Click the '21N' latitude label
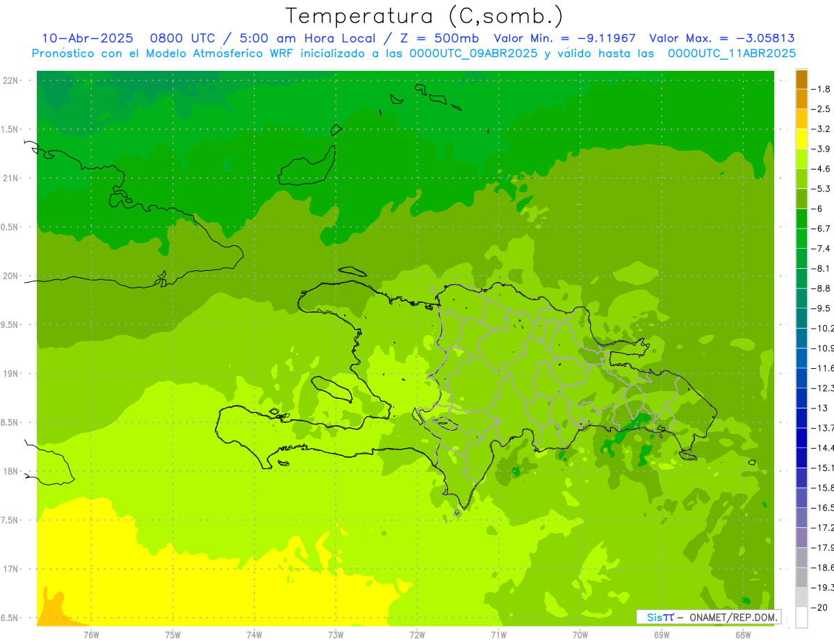 pos(12,178)
